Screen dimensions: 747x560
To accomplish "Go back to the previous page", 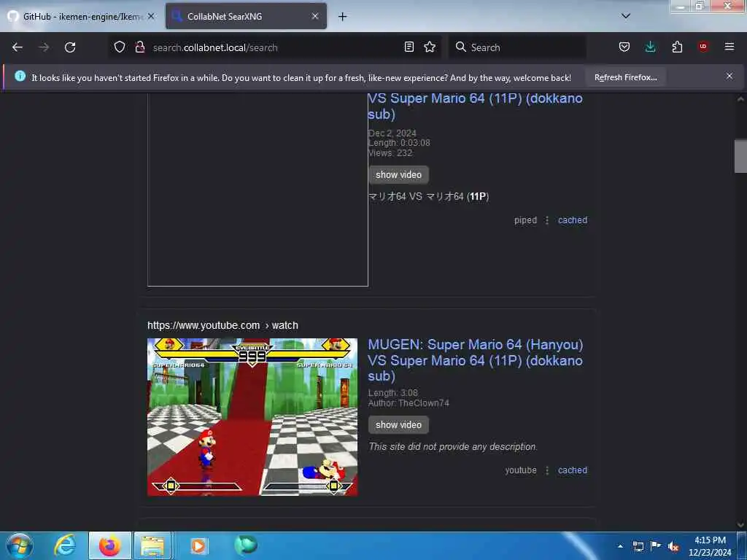I will click(x=18, y=47).
